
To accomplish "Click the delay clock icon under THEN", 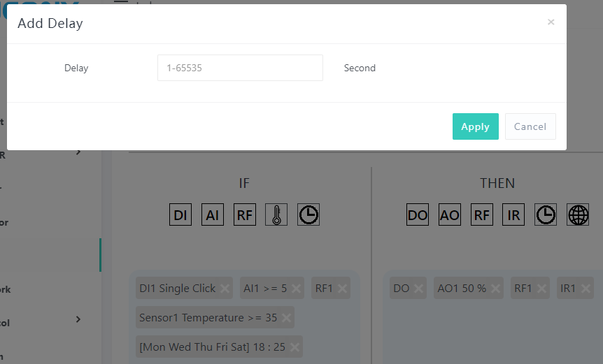I will tap(546, 215).
